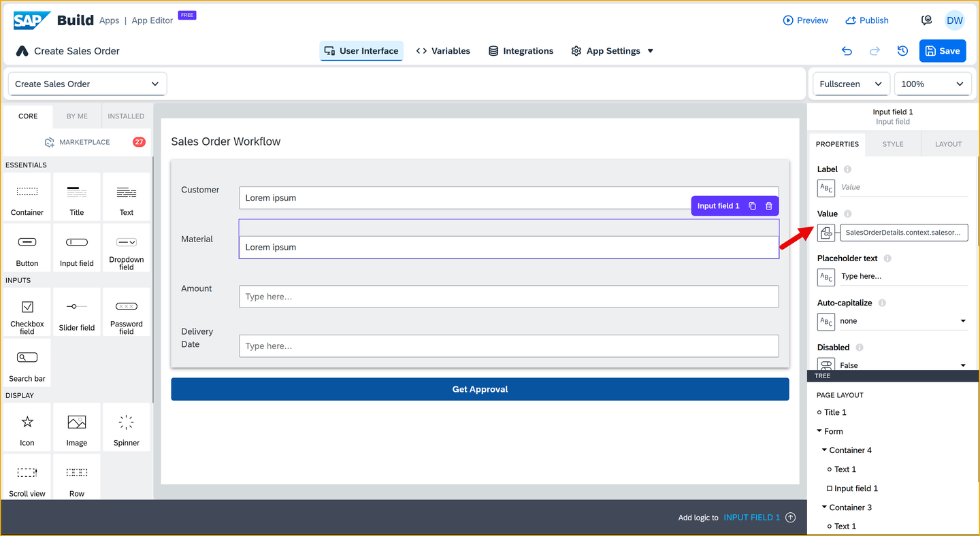Select the Checkbox field component
The image size is (980, 536).
point(27,312)
